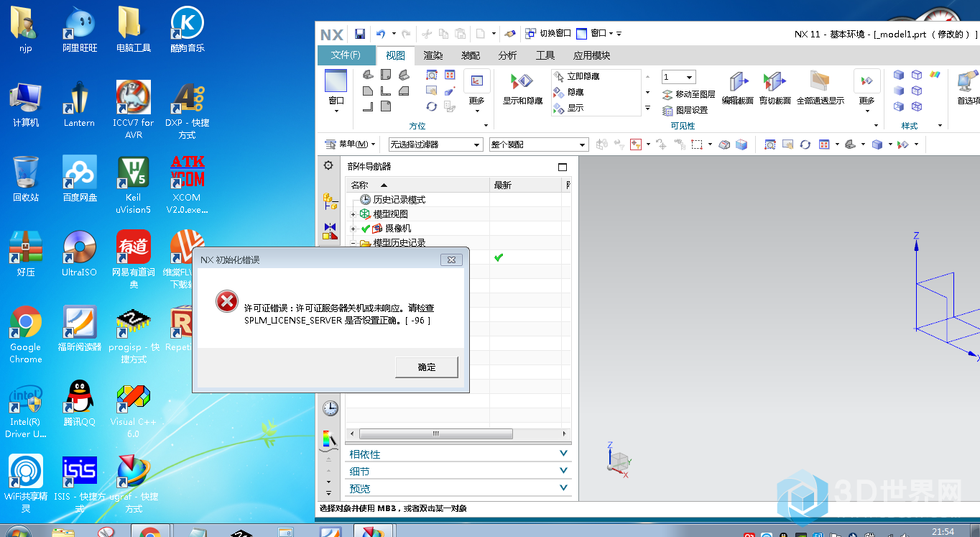Image resolution: width=980 pixels, height=537 pixels.
Task: Open 回收站 recycle bin on desktop
Action: [x=26, y=179]
